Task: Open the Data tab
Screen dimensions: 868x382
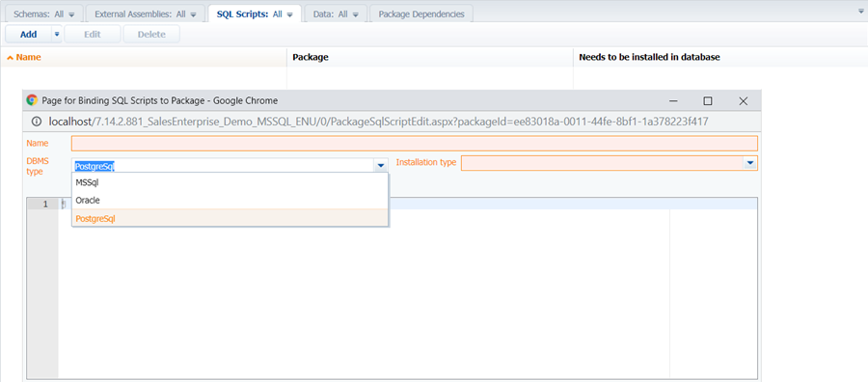Action: click(336, 14)
